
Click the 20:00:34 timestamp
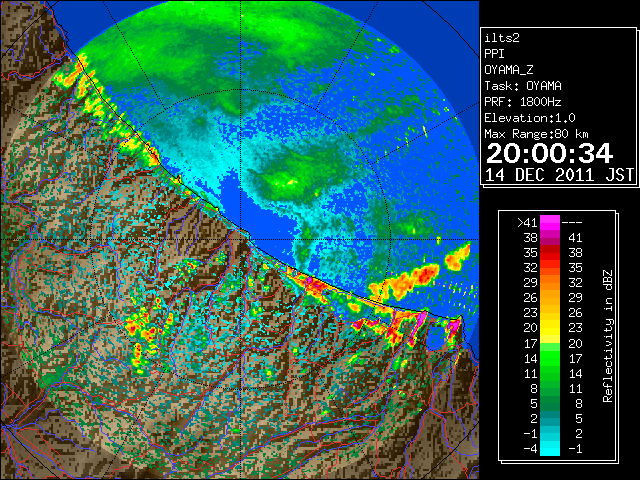pos(549,153)
